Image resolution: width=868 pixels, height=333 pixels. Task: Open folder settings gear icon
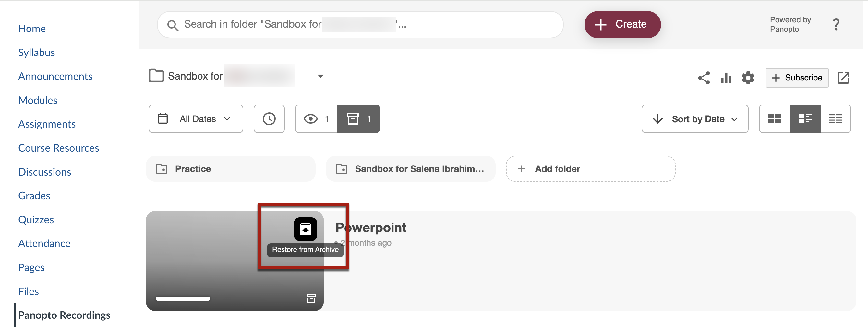pos(748,78)
